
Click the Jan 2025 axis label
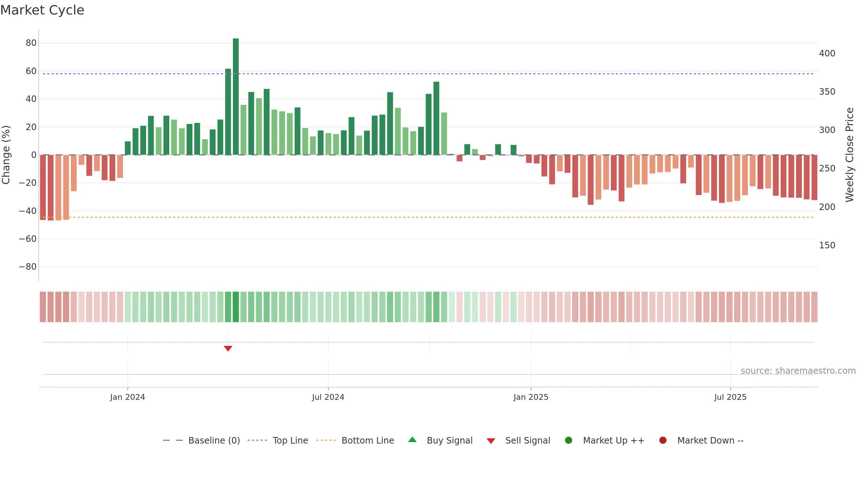pos(531,397)
